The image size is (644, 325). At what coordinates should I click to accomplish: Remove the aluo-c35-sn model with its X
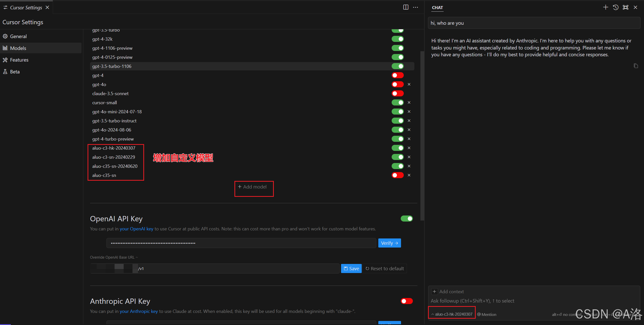[409, 175]
